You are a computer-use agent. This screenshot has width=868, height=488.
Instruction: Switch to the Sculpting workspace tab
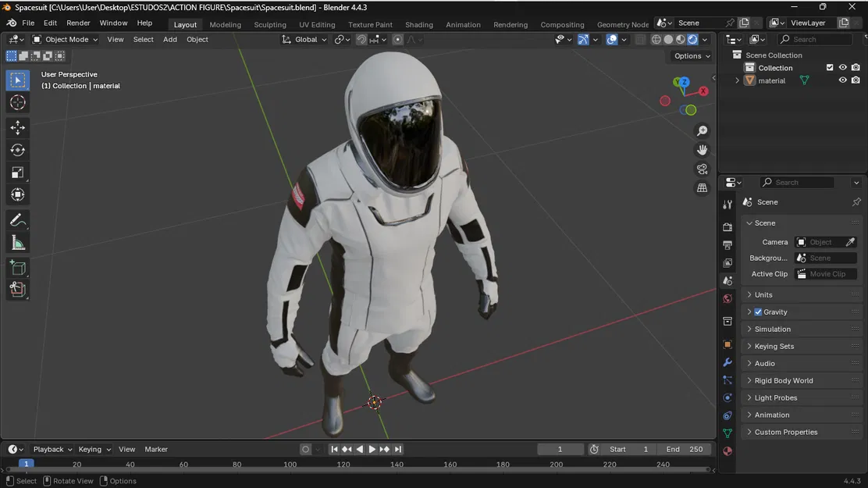(x=270, y=24)
